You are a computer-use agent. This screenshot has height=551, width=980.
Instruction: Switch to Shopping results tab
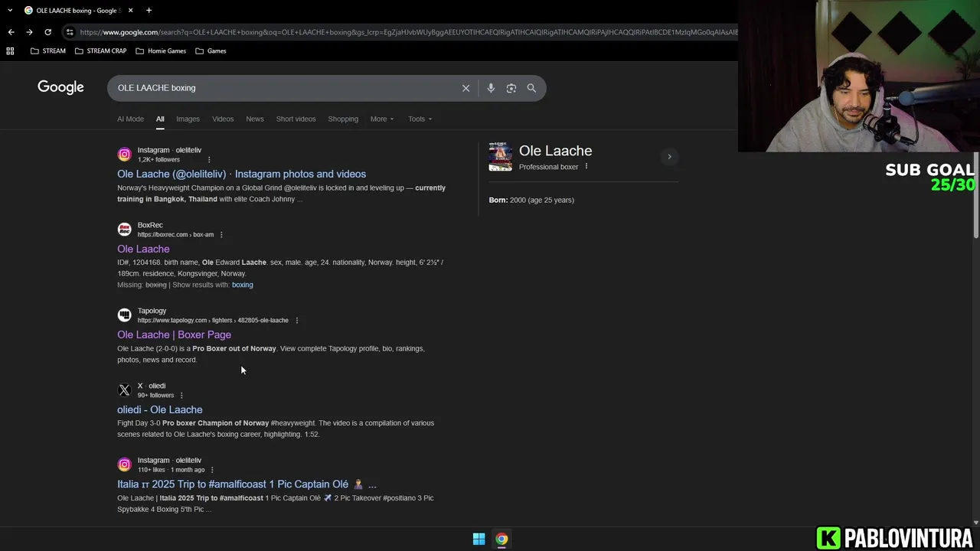point(343,119)
